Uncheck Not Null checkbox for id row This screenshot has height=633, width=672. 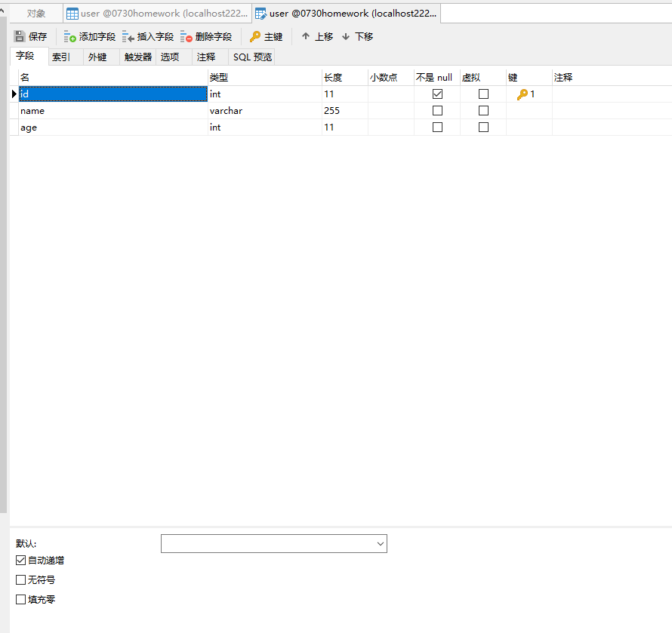coord(437,94)
